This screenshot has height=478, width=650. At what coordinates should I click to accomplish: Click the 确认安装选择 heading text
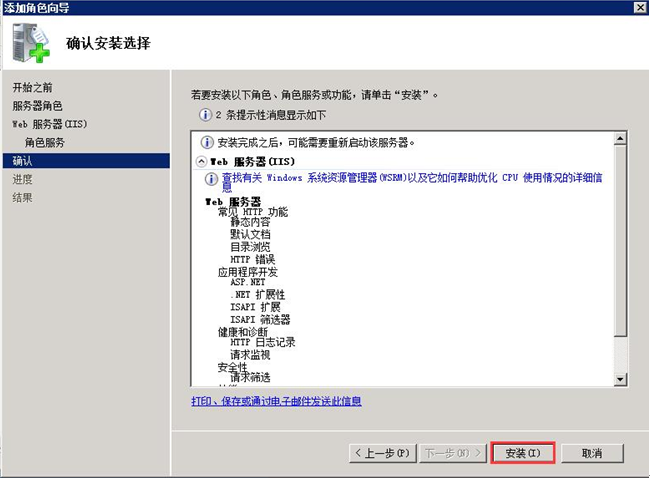[108, 44]
